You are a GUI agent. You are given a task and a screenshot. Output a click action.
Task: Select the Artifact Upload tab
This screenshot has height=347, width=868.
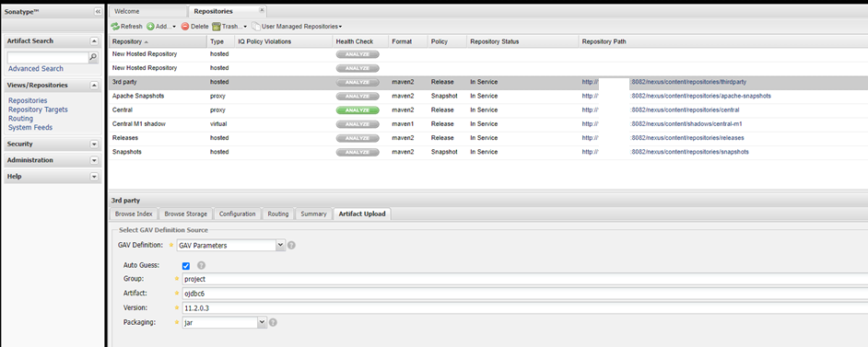point(363,214)
